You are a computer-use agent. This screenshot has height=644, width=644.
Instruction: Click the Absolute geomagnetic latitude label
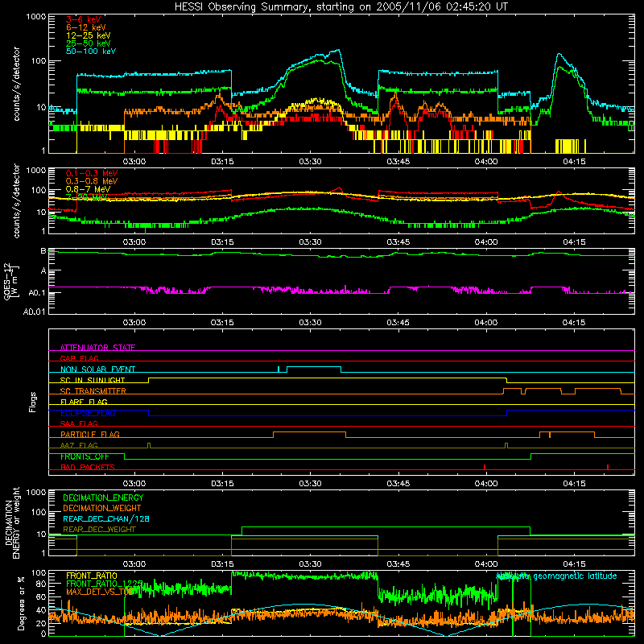[556, 576]
